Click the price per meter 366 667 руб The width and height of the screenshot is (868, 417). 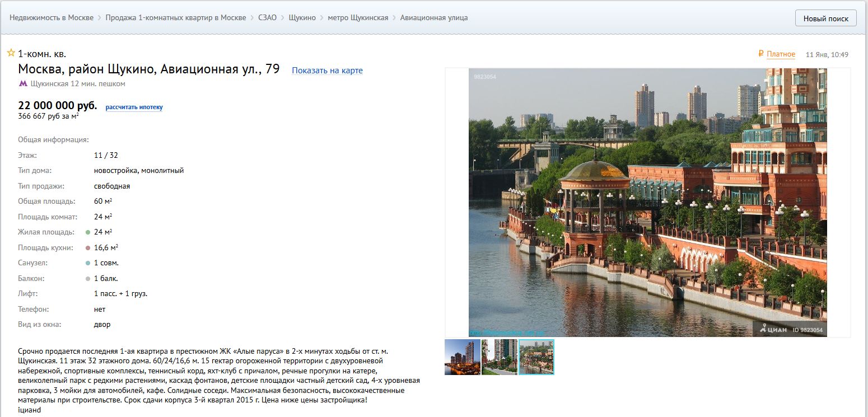(48, 116)
